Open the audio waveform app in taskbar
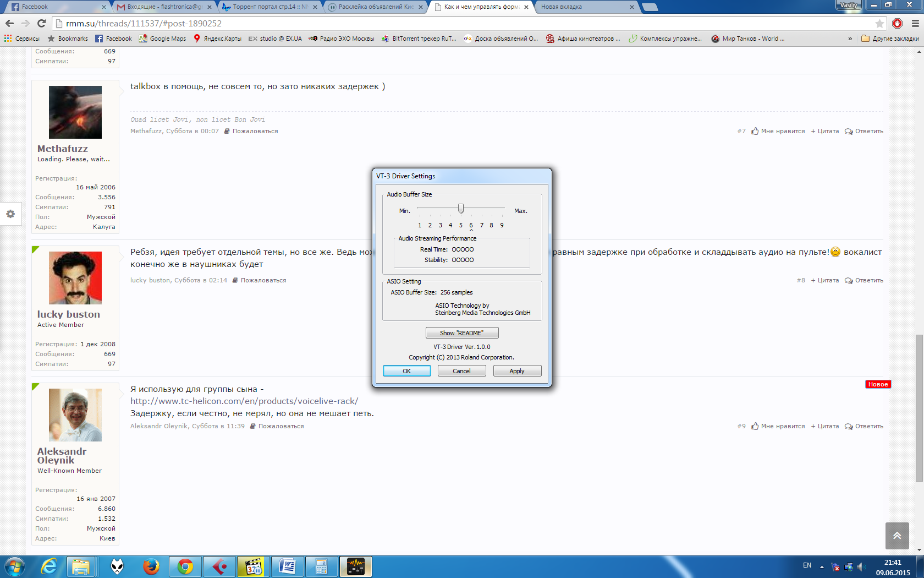Image resolution: width=924 pixels, height=578 pixels. coord(356,566)
